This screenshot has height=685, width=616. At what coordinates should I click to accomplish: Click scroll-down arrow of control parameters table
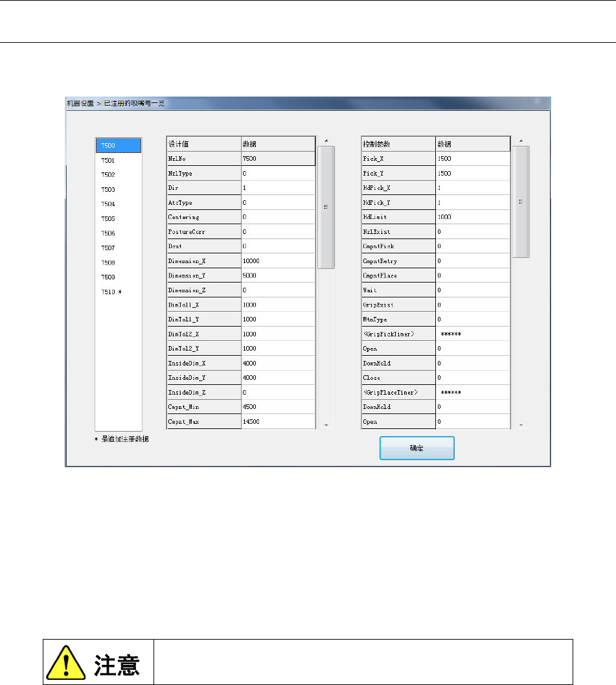[x=521, y=425]
